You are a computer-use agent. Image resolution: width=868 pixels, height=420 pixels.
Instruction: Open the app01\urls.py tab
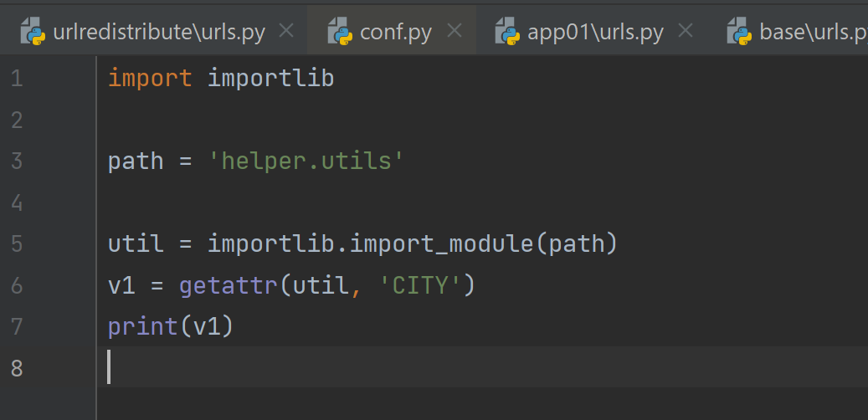(x=595, y=33)
